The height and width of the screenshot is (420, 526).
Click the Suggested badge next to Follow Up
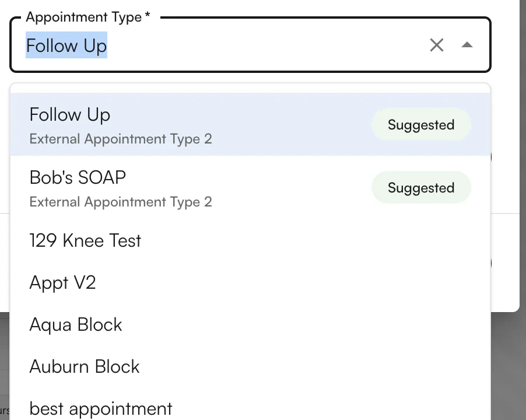coord(421,125)
